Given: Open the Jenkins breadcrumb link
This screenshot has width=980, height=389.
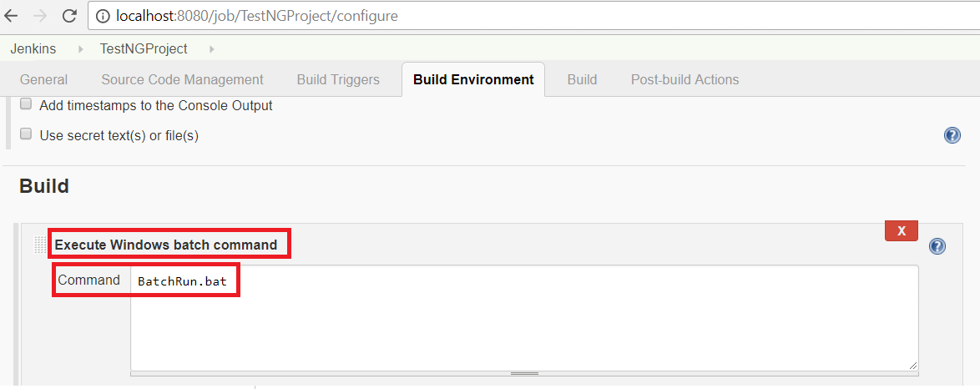Looking at the screenshot, I should 33,48.
